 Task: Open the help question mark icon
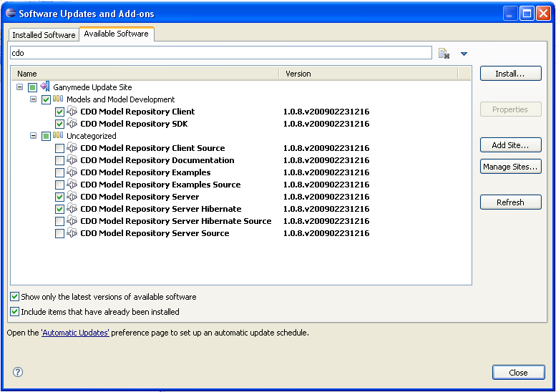point(18,372)
